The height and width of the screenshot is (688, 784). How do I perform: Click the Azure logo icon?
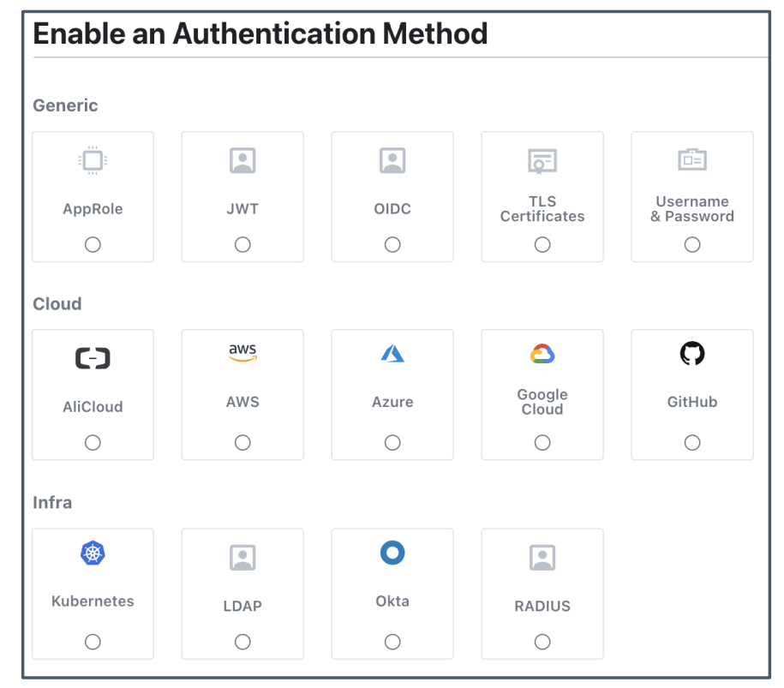tap(392, 353)
